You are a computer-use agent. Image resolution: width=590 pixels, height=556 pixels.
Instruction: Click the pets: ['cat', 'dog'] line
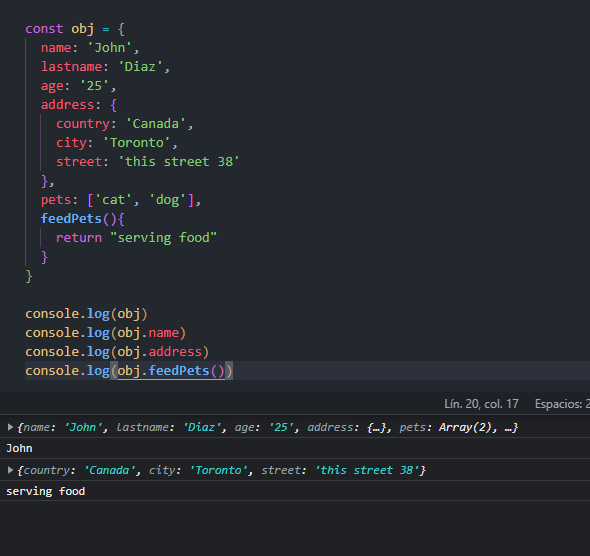tap(121, 200)
